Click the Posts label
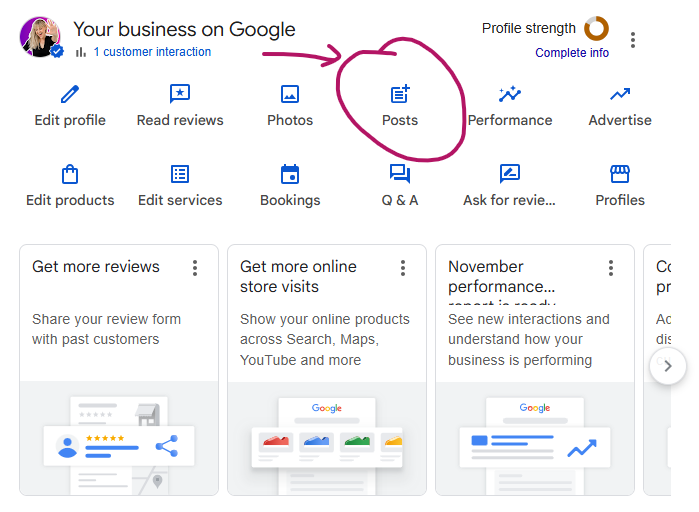The width and height of the screenshot is (699, 512). coord(400,120)
